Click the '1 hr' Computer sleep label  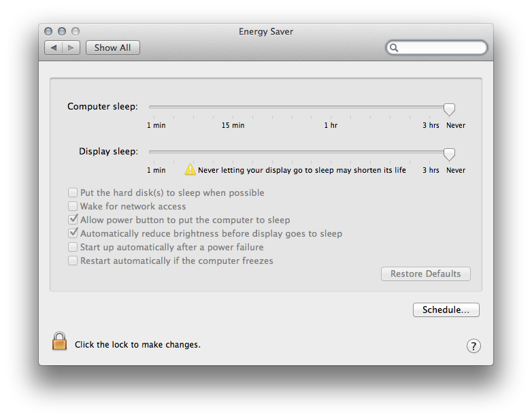tap(331, 126)
